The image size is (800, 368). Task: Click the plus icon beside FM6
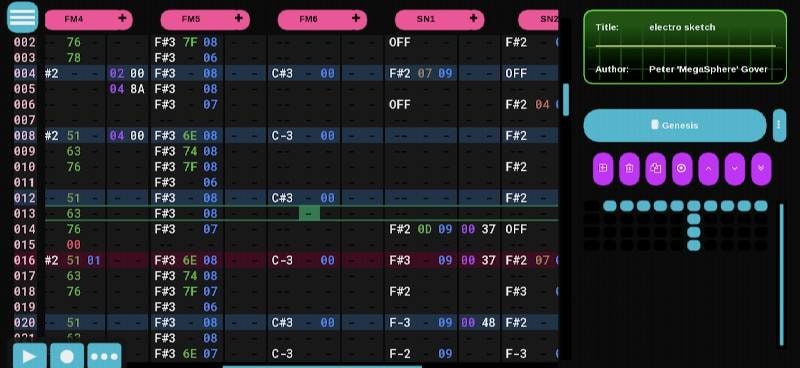pos(356,18)
